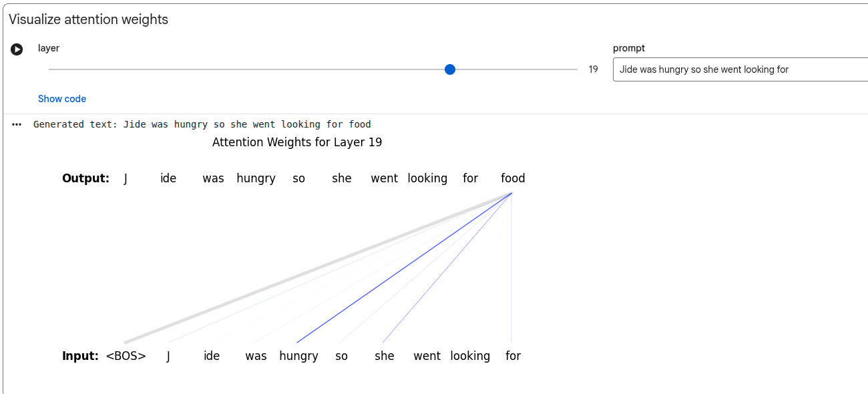
Task: Select the "food" token in Output row
Action: tap(513, 178)
